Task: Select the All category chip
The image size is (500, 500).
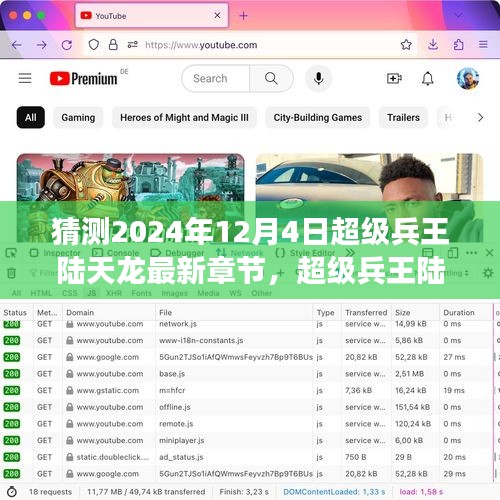Action: 31,117
